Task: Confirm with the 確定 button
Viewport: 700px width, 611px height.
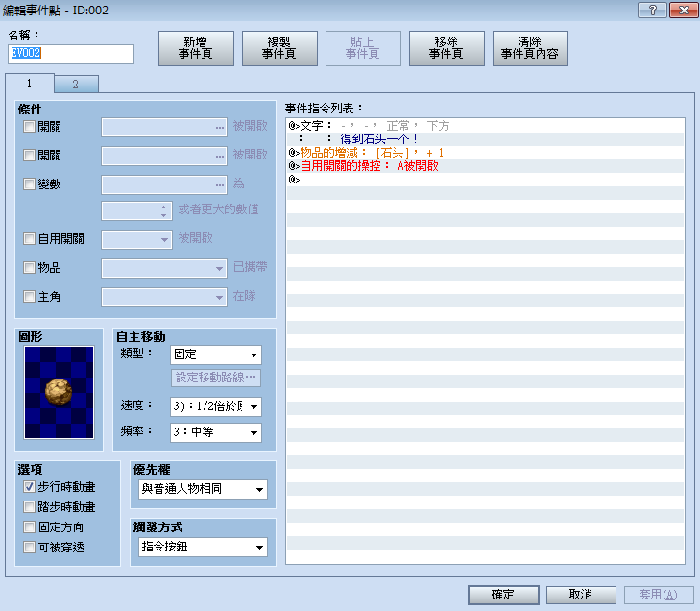Action: (503, 595)
